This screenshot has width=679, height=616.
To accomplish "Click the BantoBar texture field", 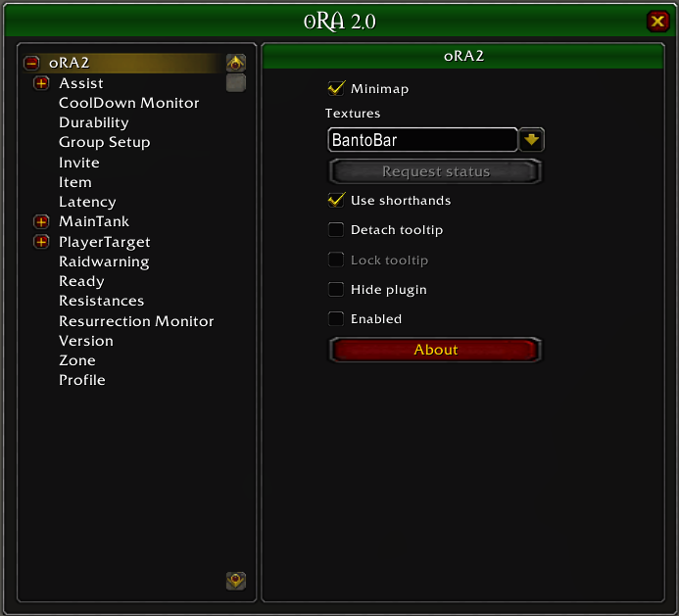I will coord(422,139).
